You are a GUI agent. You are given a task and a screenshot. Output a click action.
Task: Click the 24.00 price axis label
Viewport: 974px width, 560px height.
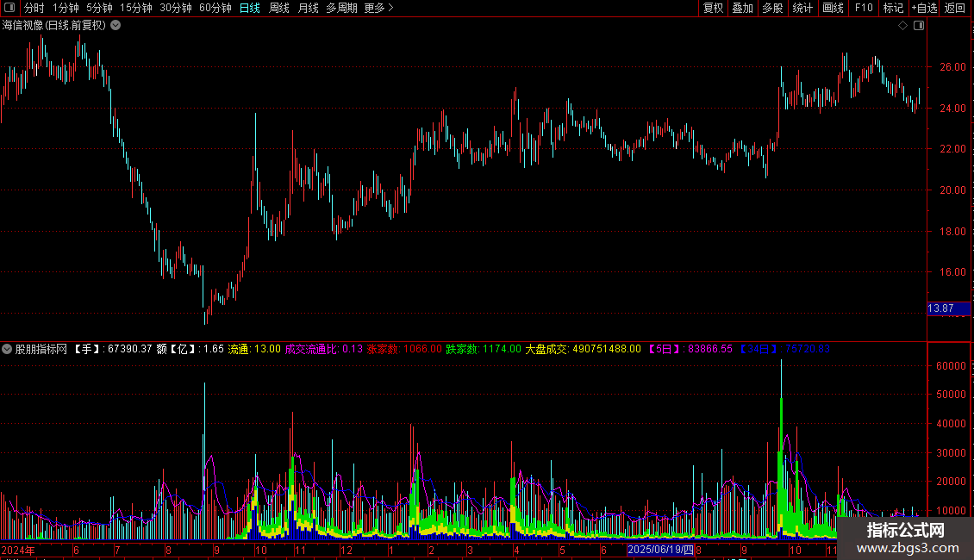952,108
